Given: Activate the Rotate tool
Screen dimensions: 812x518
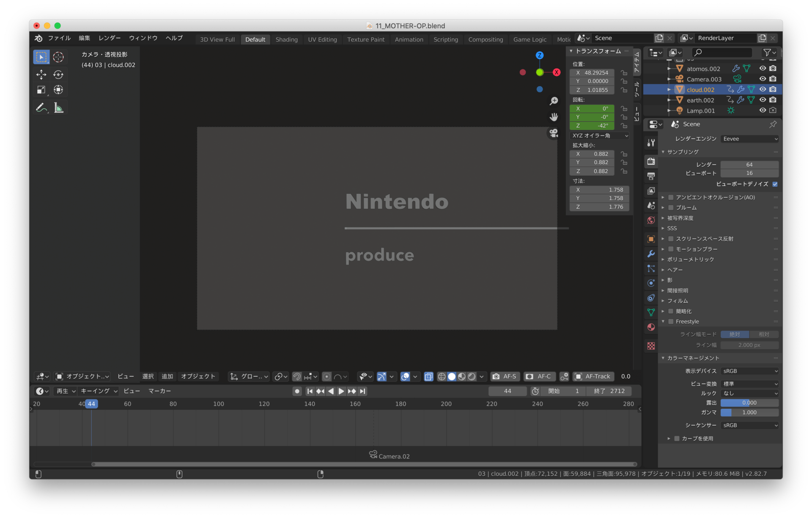Looking at the screenshot, I should coord(58,75).
